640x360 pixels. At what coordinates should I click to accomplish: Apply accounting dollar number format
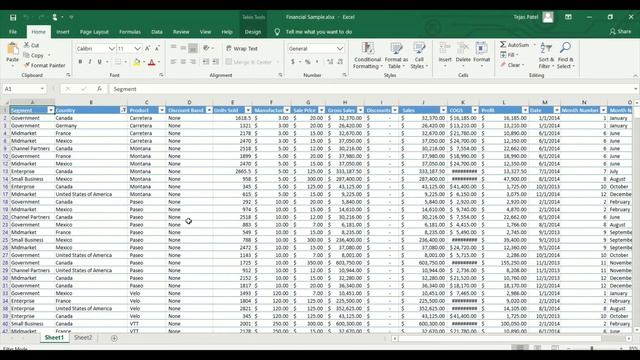click(x=293, y=62)
